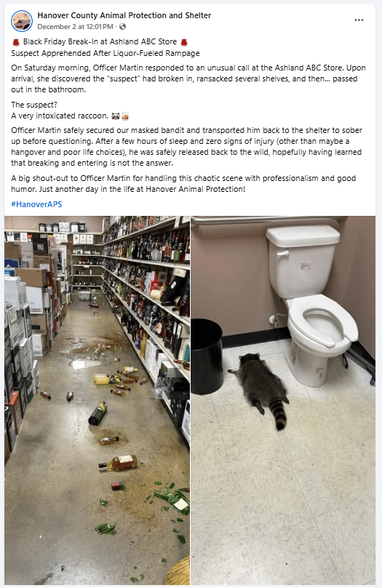Click the black trash can in photo

point(207,356)
